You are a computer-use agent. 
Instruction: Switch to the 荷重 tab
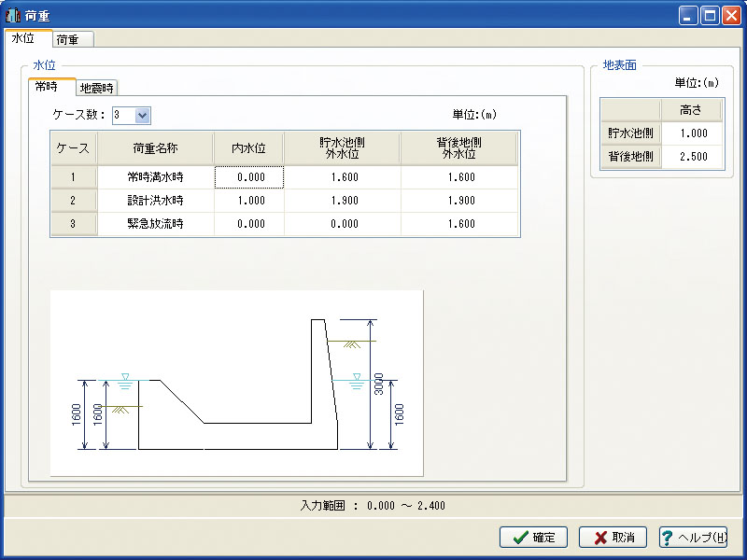pyautogui.click(x=73, y=39)
